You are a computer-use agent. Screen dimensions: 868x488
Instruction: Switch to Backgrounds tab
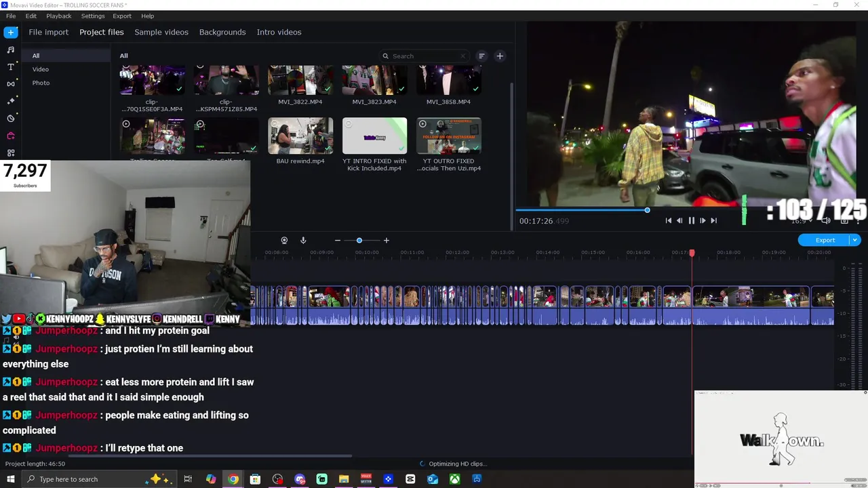coord(222,32)
